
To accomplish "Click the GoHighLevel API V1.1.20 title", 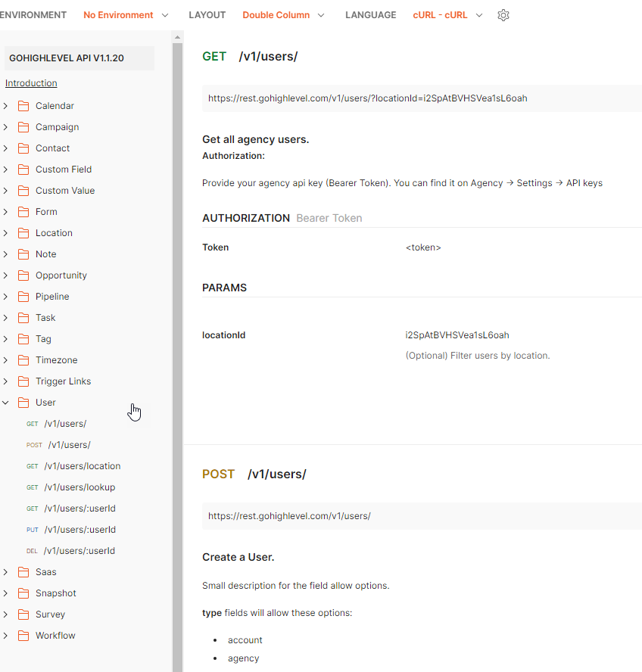I will click(x=67, y=58).
